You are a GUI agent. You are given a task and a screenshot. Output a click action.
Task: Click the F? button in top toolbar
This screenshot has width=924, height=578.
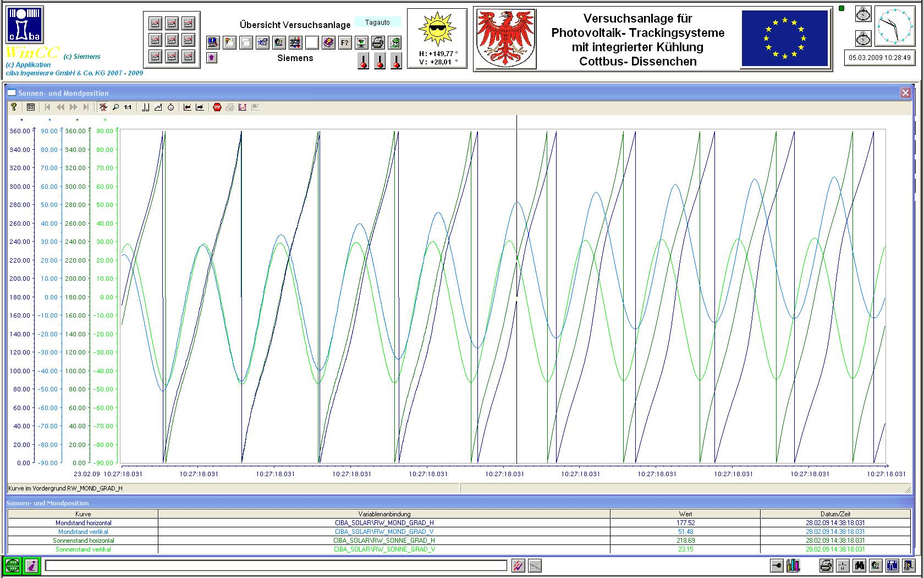click(345, 42)
